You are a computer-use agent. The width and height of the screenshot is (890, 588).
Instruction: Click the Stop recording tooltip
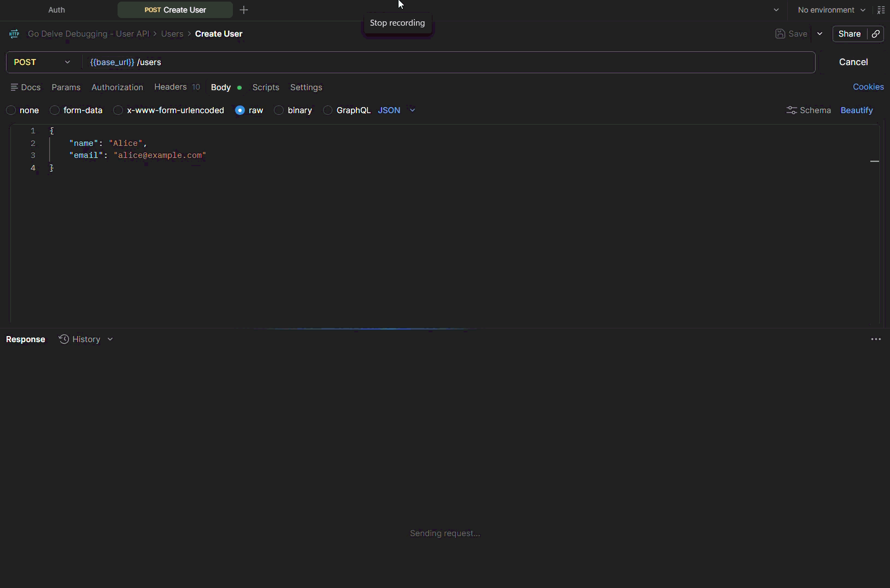(x=397, y=23)
